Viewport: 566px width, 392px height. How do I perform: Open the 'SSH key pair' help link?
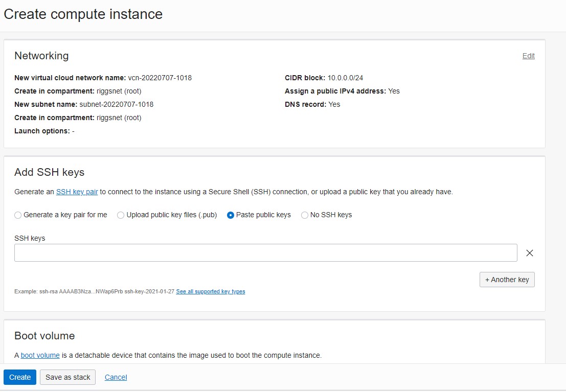coord(77,192)
